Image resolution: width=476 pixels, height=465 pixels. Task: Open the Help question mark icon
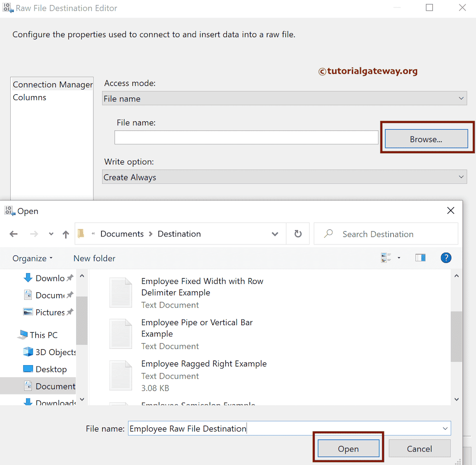tap(446, 258)
